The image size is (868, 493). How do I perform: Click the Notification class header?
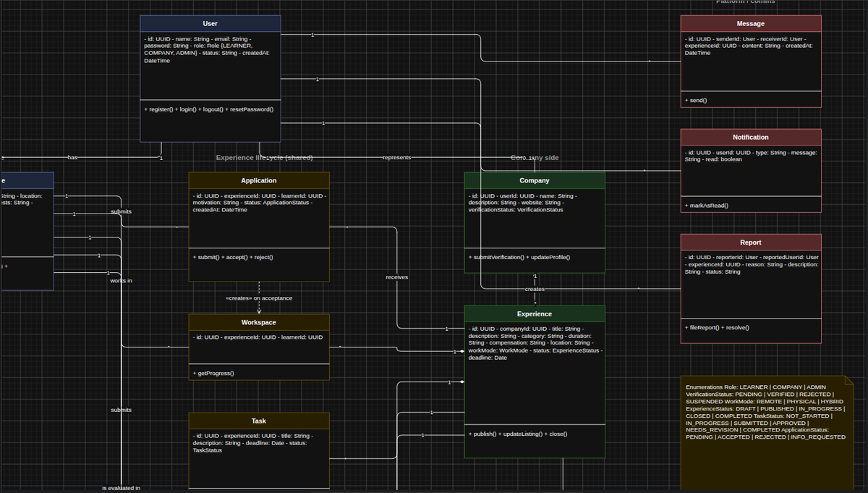[751, 137]
